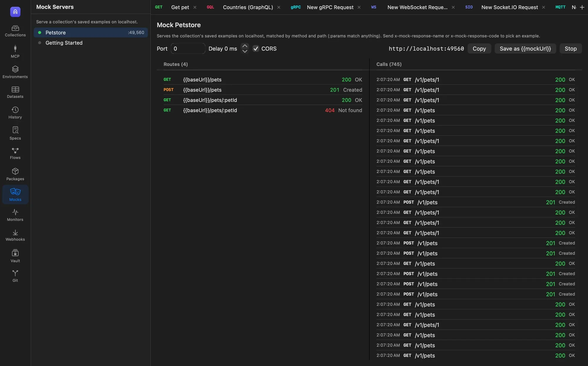Select GET {{baseUrl}}/pets 200 OK route

pos(263,80)
